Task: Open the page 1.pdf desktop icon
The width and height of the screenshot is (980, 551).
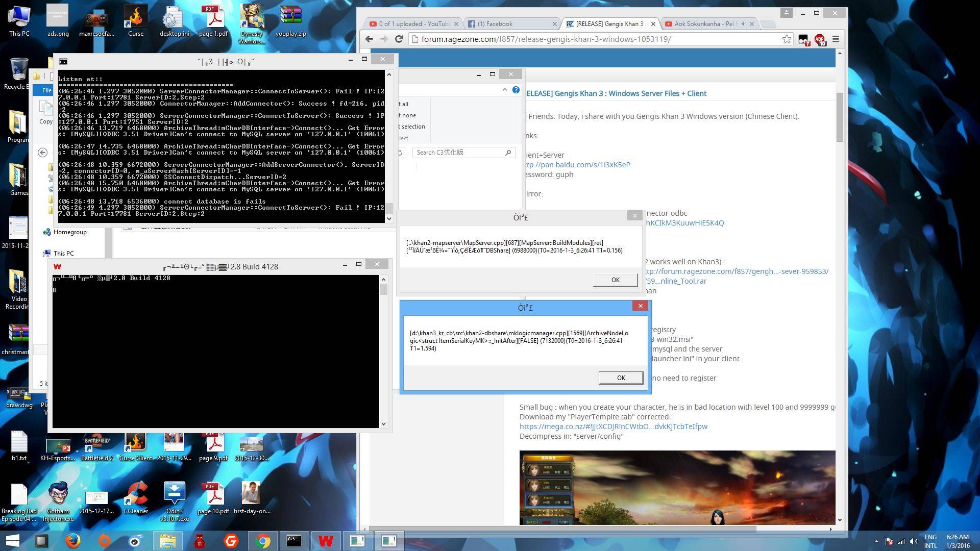Action: tap(213, 20)
